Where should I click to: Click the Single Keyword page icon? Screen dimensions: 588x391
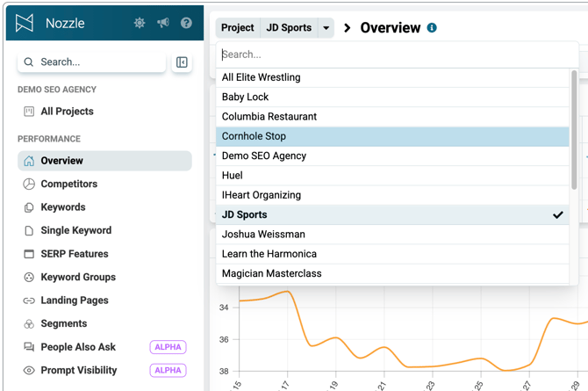point(29,230)
